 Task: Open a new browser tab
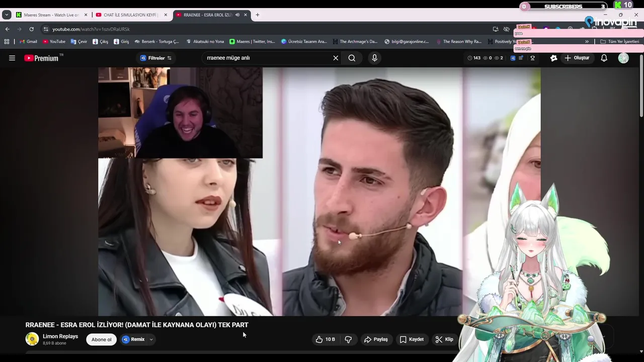(x=258, y=15)
